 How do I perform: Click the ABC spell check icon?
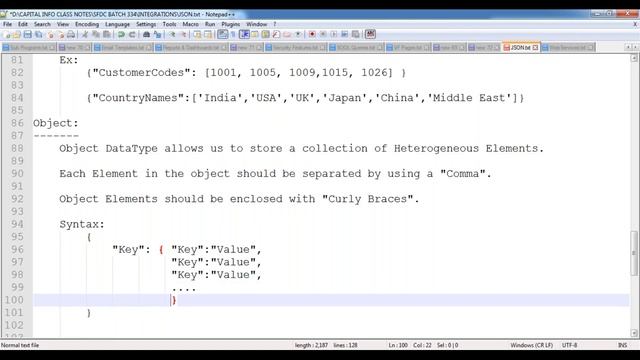click(x=370, y=34)
